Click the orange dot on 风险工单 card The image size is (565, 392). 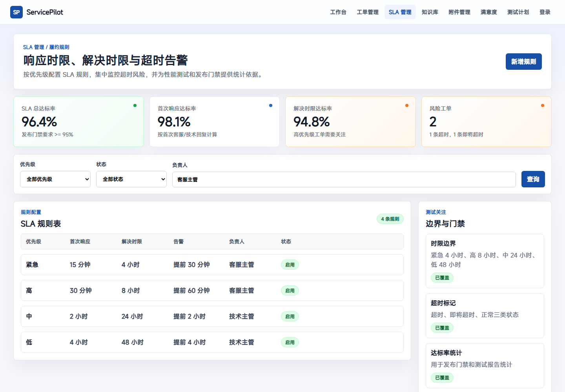(x=543, y=105)
